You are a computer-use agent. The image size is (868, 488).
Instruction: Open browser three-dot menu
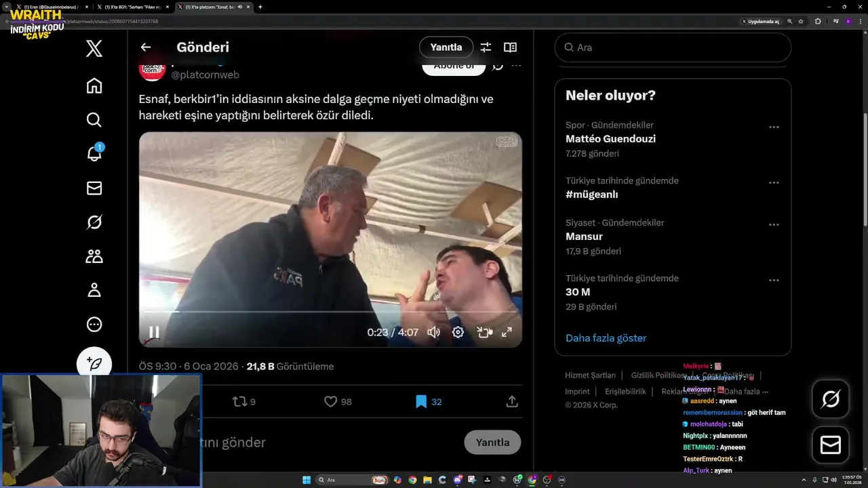(860, 22)
